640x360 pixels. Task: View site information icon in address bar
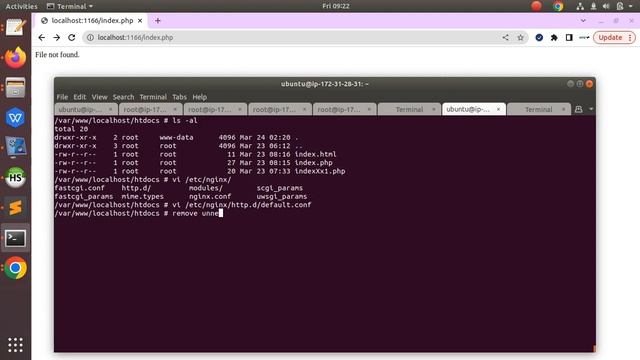[90, 38]
